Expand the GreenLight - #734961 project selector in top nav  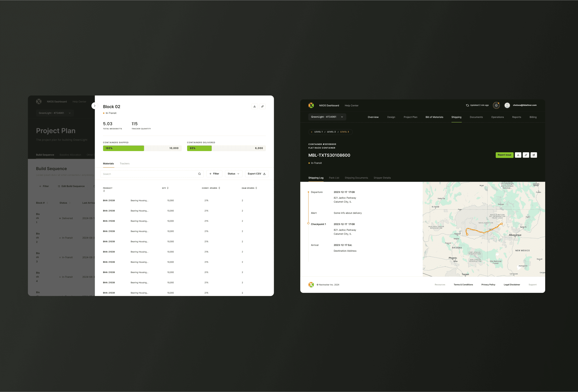[x=327, y=117]
